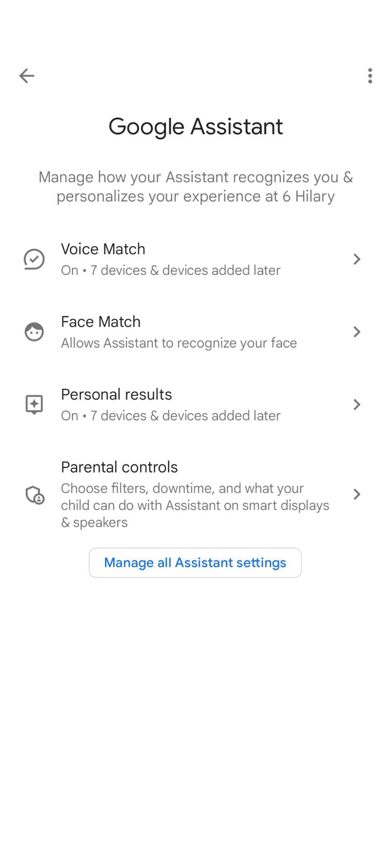Open the three-dot overflow menu
Image resolution: width=391 pixels, height=868 pixels.
[370, 75]
